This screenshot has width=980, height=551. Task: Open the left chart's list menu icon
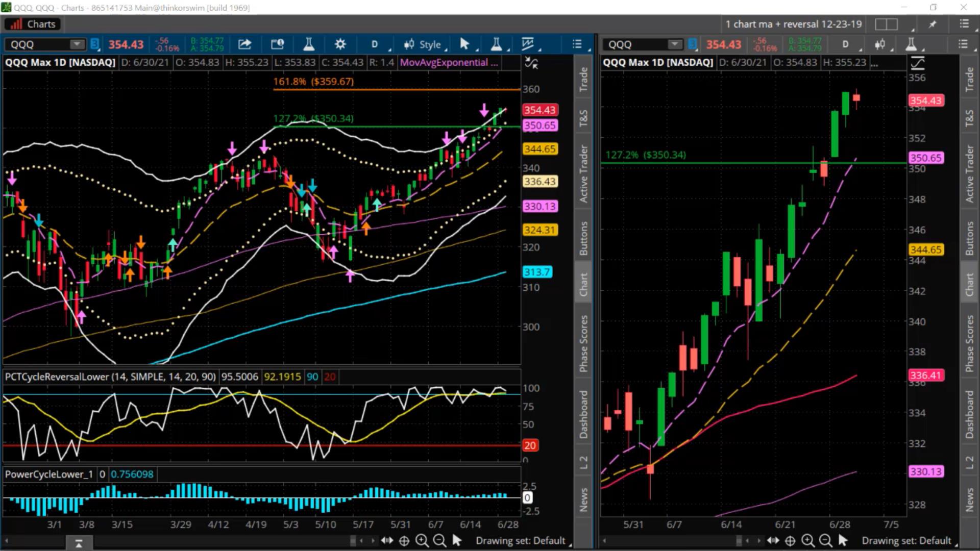click(x=577, y=44)
